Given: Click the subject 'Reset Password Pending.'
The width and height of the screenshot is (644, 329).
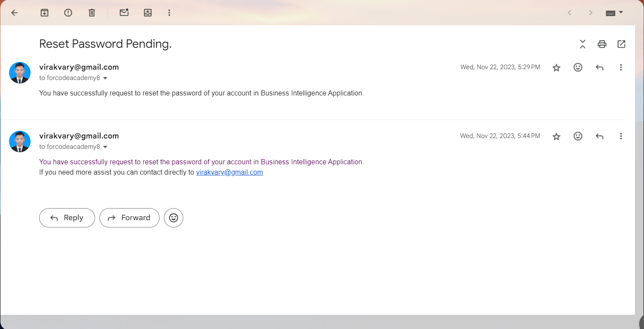Looking at the screenshot, I should click(x=105, y=44).
